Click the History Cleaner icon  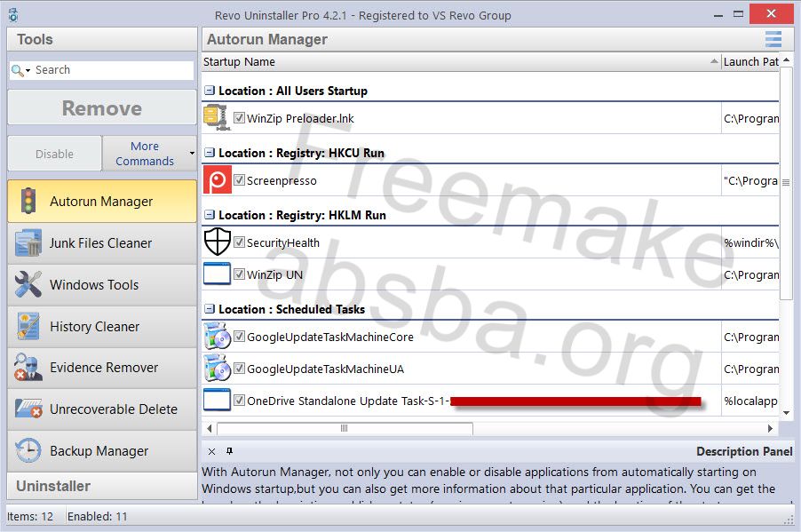tap(28, 326)
